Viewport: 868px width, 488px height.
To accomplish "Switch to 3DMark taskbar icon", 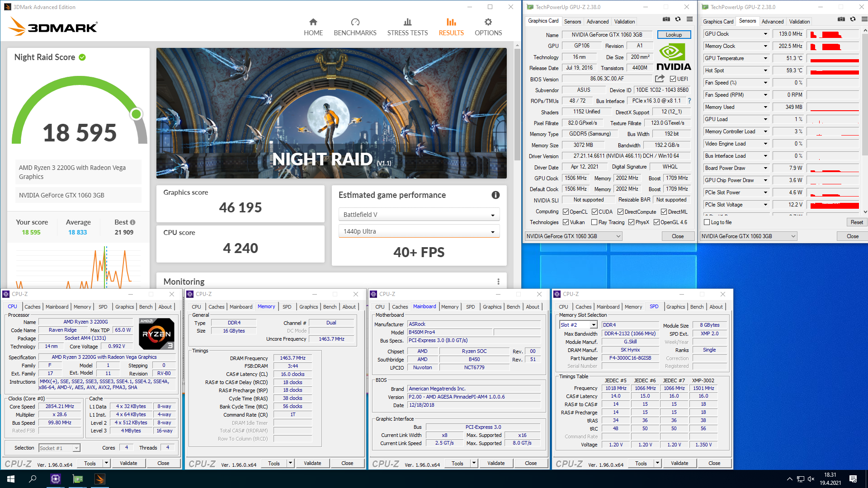I will [100, 479].
